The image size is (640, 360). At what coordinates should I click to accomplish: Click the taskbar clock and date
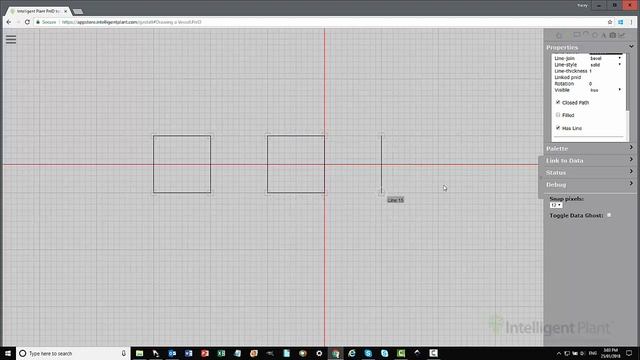[611, 353]
